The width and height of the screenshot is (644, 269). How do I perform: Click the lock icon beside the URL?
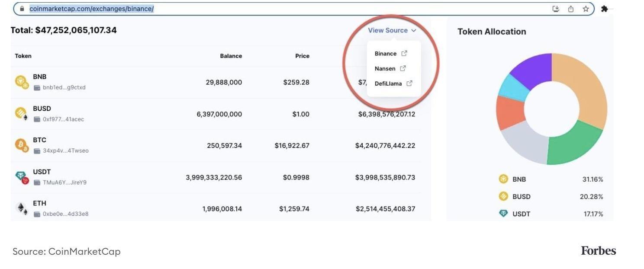click(22, 9)
